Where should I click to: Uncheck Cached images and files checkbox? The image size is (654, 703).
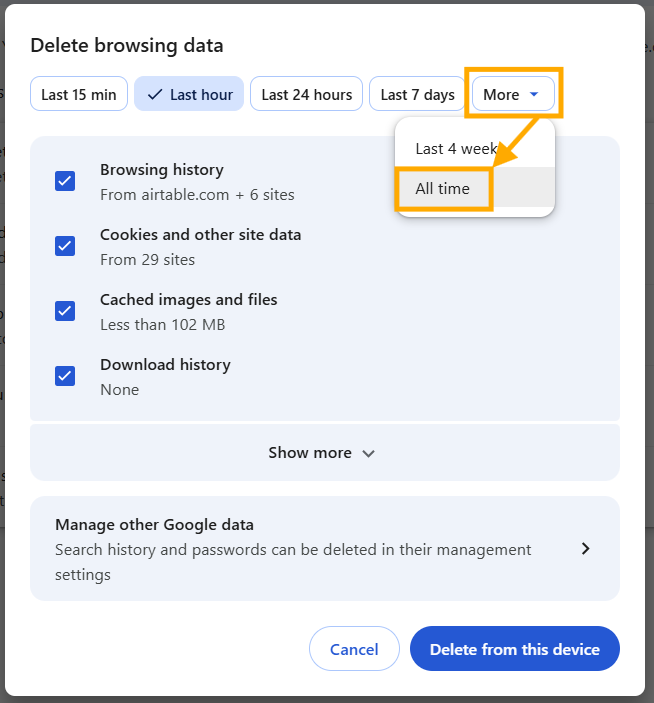click(x=65, y=311)
